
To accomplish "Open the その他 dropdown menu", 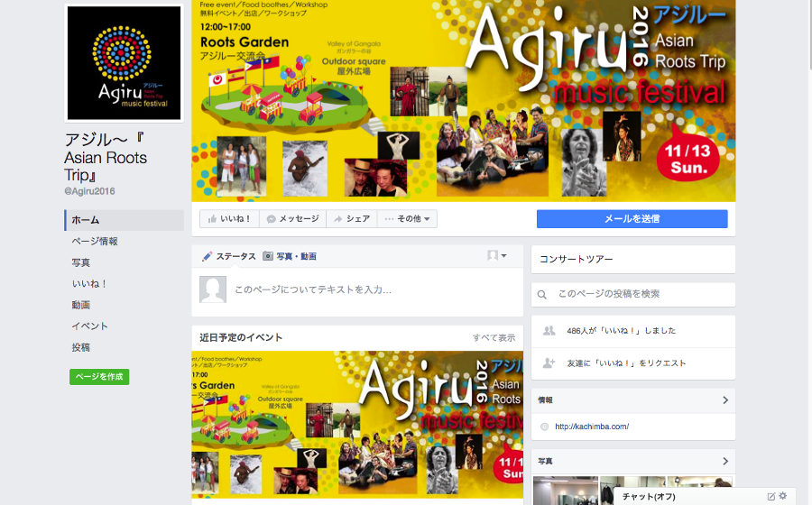I will tap(407, 219).
